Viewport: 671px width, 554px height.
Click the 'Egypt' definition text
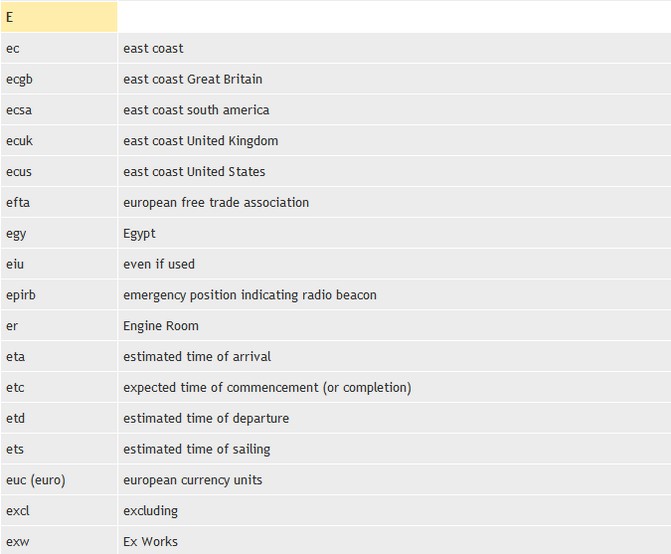coord(139,234)
